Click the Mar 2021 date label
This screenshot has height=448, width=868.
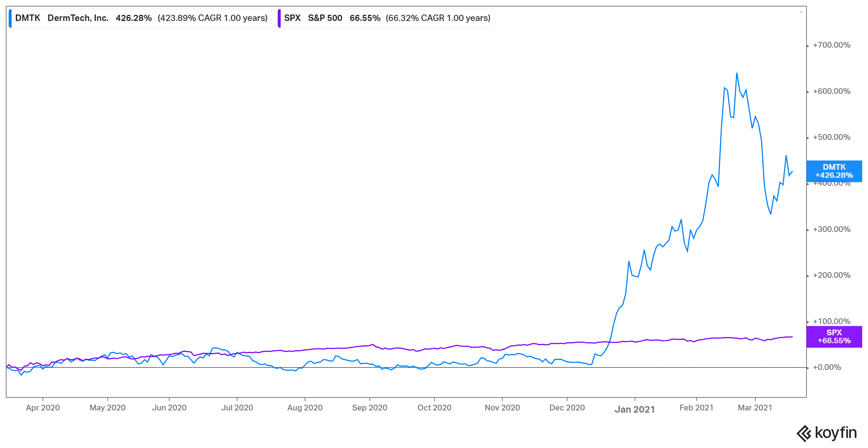[755, 408]
